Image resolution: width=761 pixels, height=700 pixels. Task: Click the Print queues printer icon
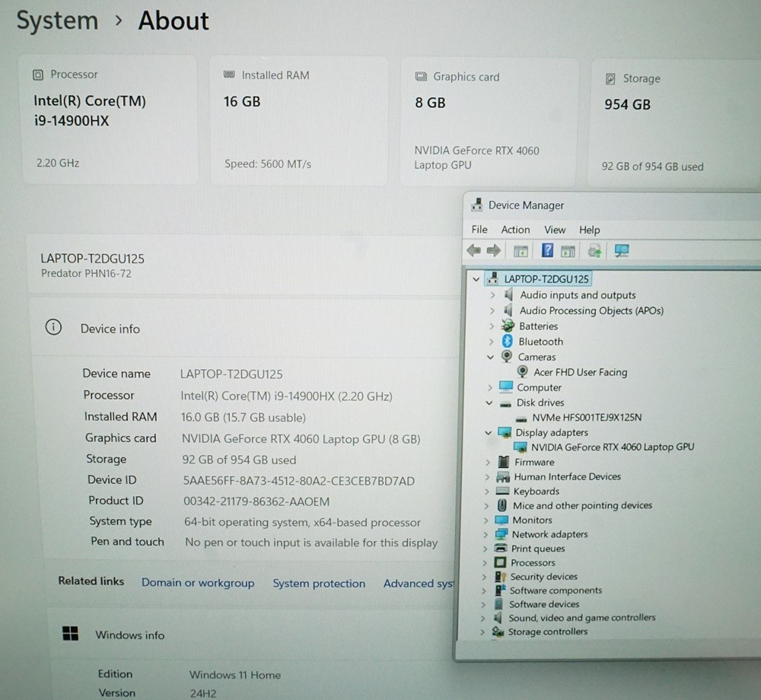[501, 548]
